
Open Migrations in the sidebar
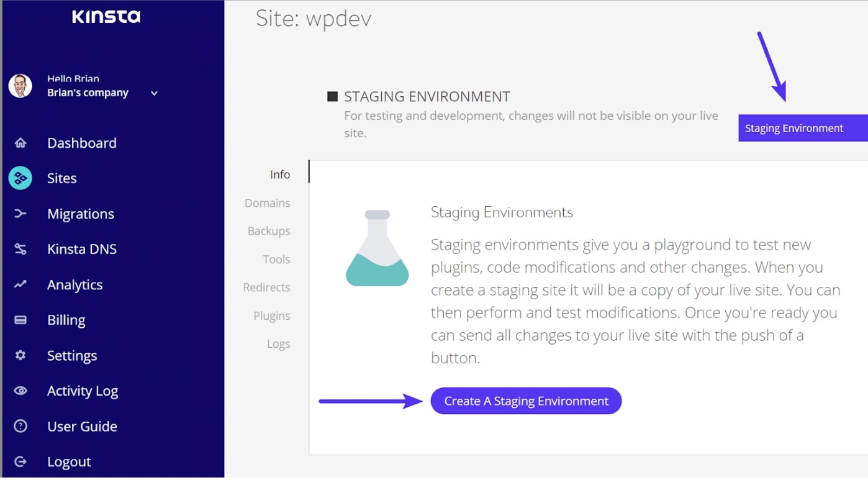coord(81,214)
